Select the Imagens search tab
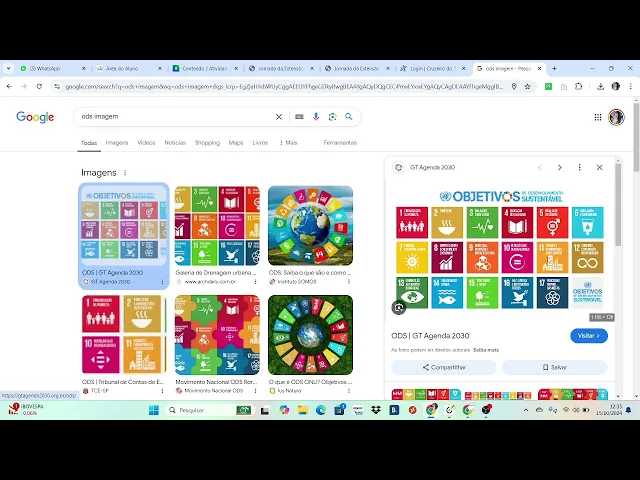Viewport: 640px width, 480px height. 117,142
